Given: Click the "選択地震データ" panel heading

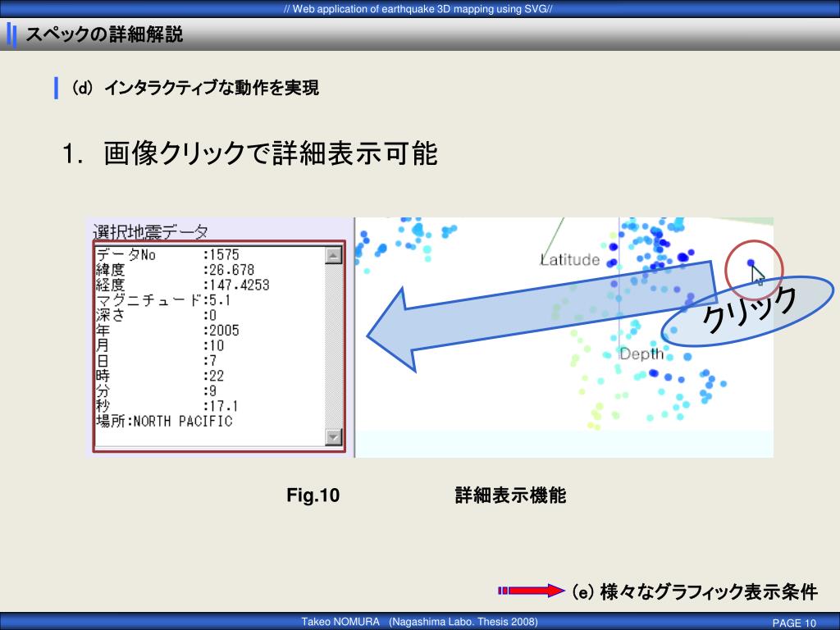Looking at the screenshot, I should pos(151,232).
